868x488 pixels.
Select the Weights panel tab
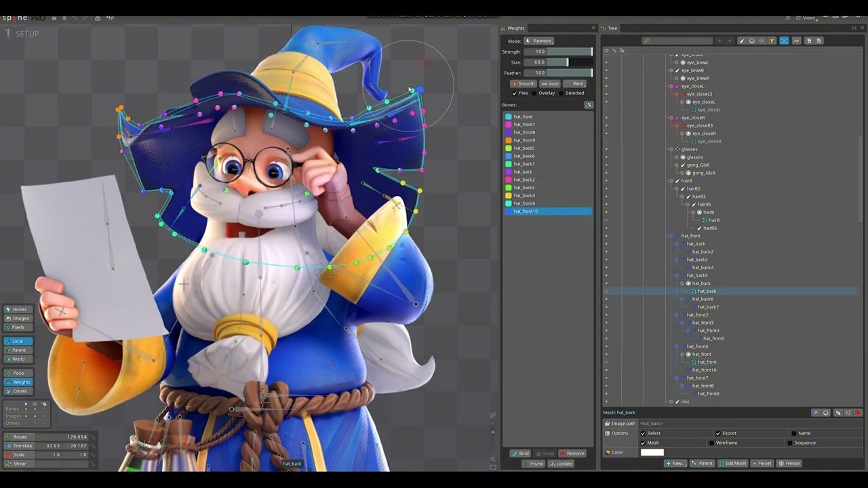click(515, 28)
